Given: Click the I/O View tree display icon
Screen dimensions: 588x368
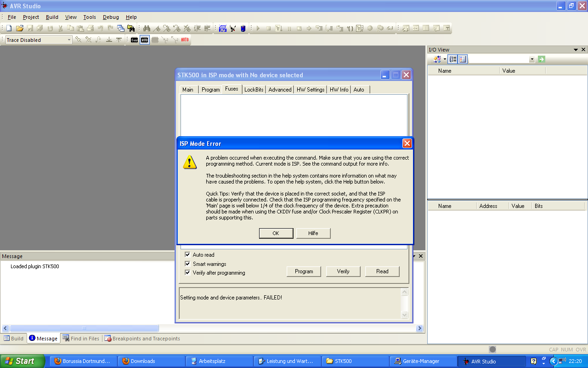Looking at the screenshot, I should click(453, 59).
